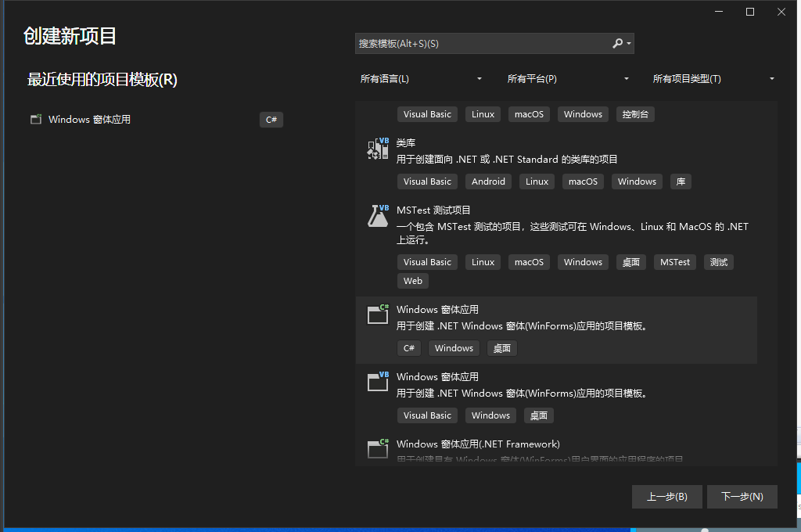Screen dimensions: 801x532
Task: Click the C# badge next to recent template
Action: 271,119
